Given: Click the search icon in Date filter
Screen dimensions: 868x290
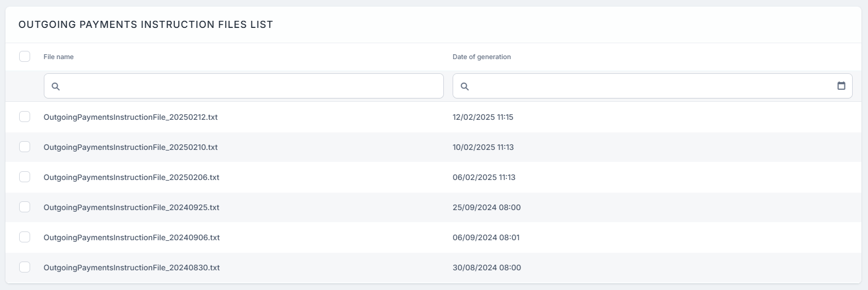Looking at the screenshot, I should click(465, 86).
